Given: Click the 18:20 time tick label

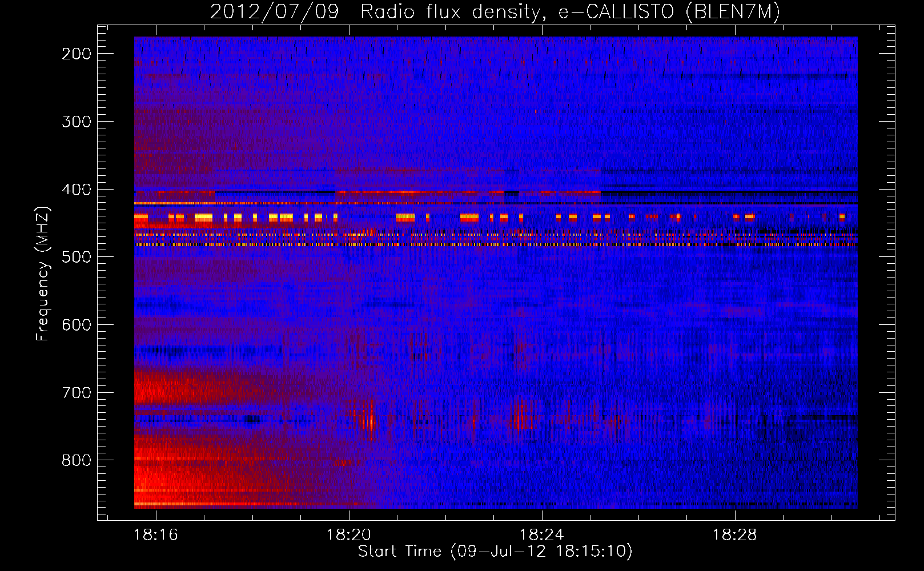Looking at the screenshot, I should coord(348,535).
